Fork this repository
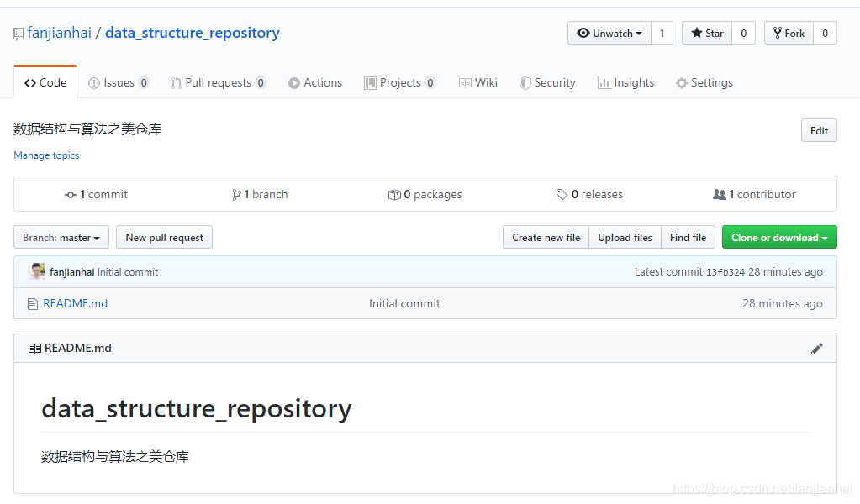The width and height of the screenshot is (860, 504). click(789, 33)
